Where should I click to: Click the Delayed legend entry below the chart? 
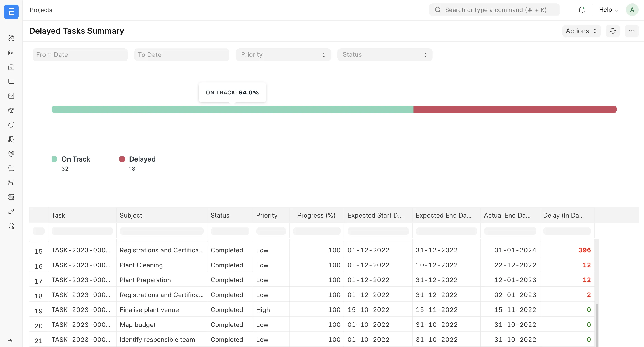142,159
